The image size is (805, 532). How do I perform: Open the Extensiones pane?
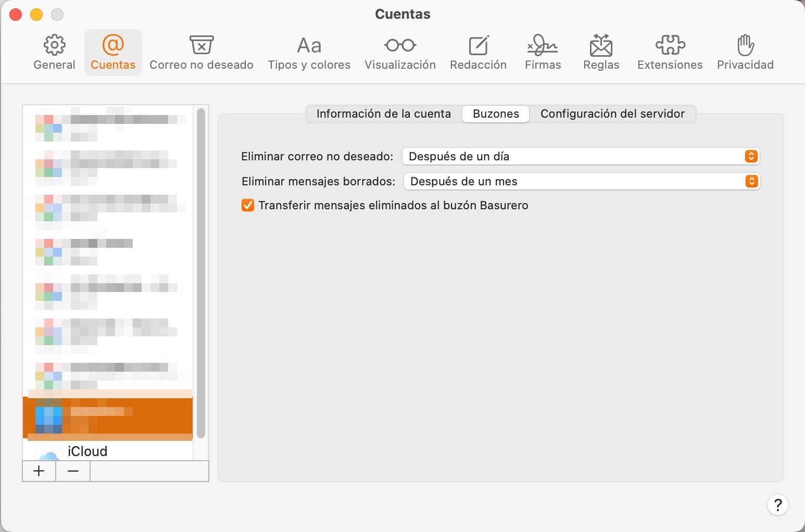[670, 51]
